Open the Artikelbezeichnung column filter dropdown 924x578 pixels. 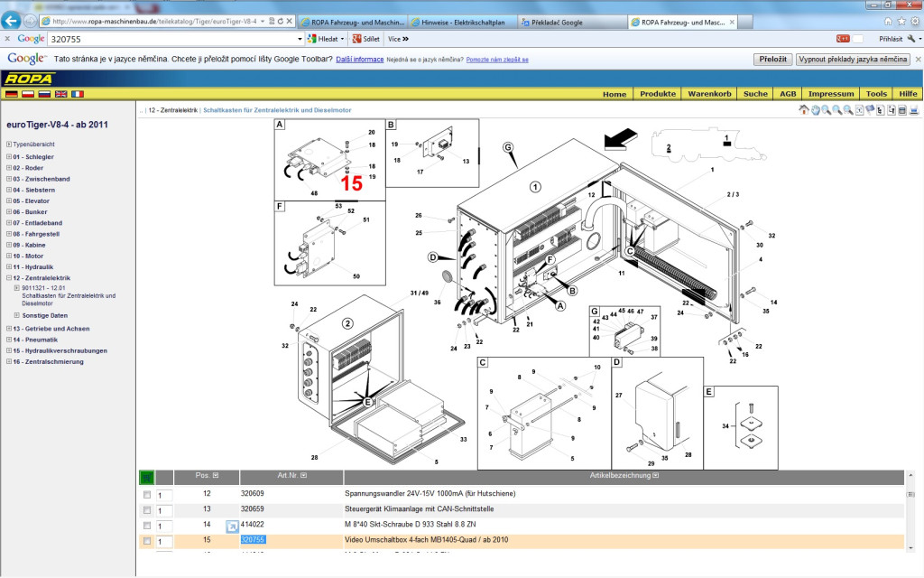point(656,475)
